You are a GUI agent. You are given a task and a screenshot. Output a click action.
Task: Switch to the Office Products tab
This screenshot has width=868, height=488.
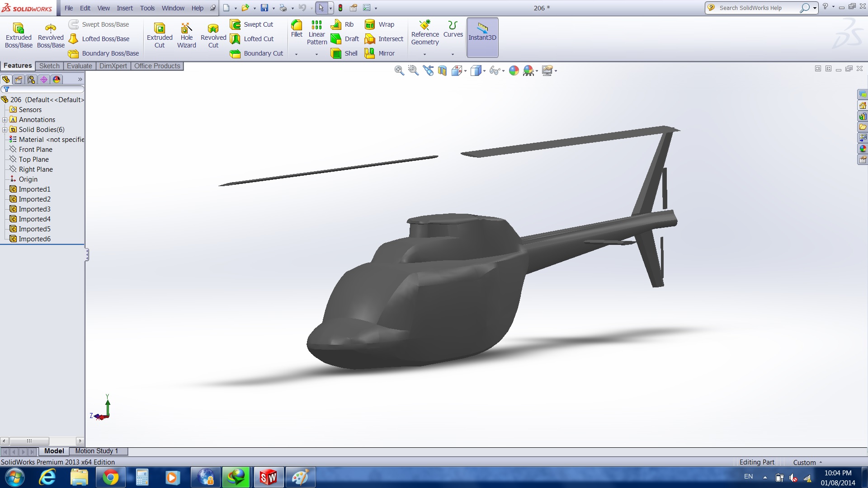tap(157, 66)
